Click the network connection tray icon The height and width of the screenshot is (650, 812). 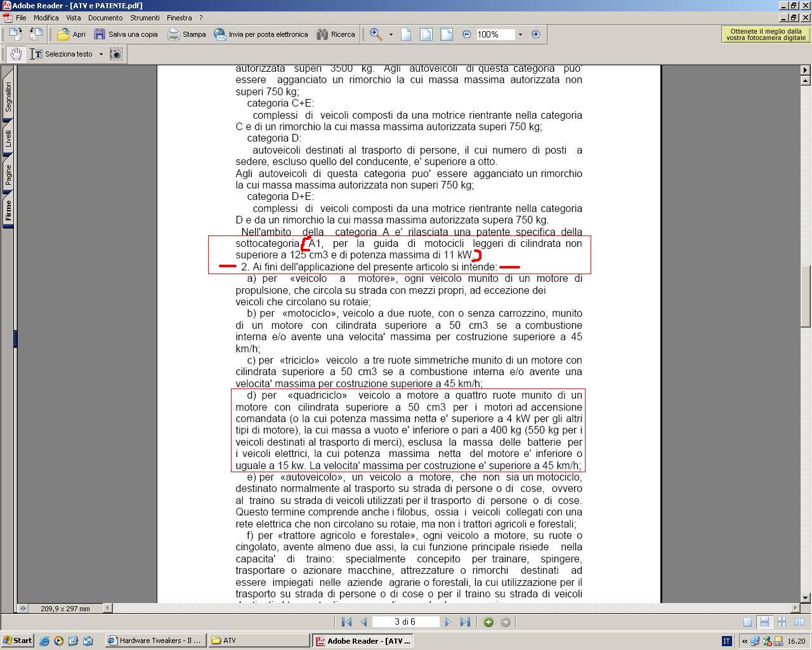tap(756, 641)
